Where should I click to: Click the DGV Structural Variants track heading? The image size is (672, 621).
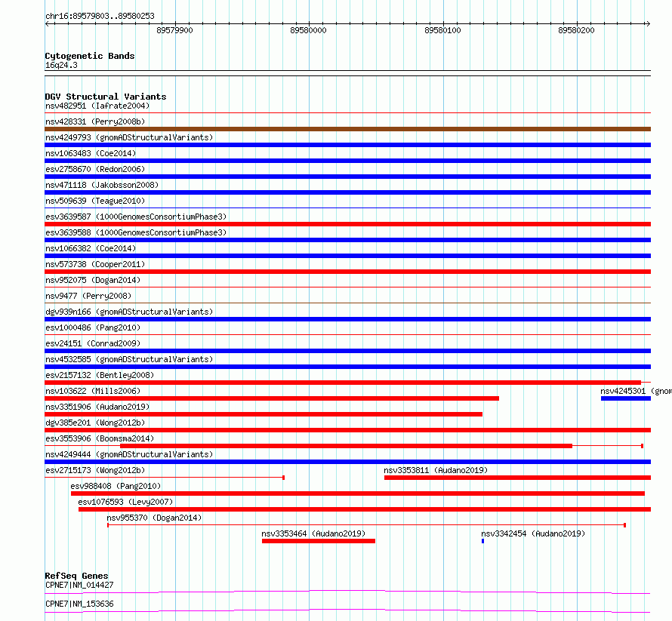pyautogui.click(x=106, y=97)
